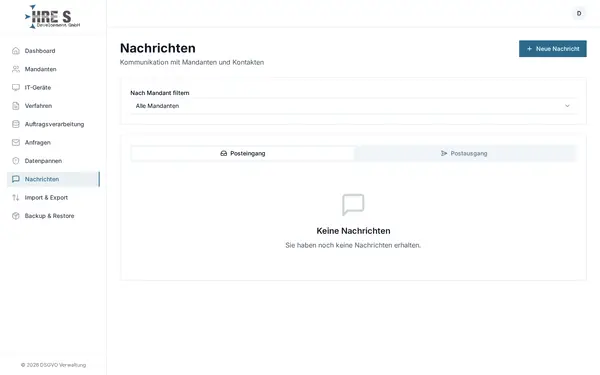Click text Sie haben noch keine Nachrichten erhalten
600x375 pixels.
(x=353, y=245)
